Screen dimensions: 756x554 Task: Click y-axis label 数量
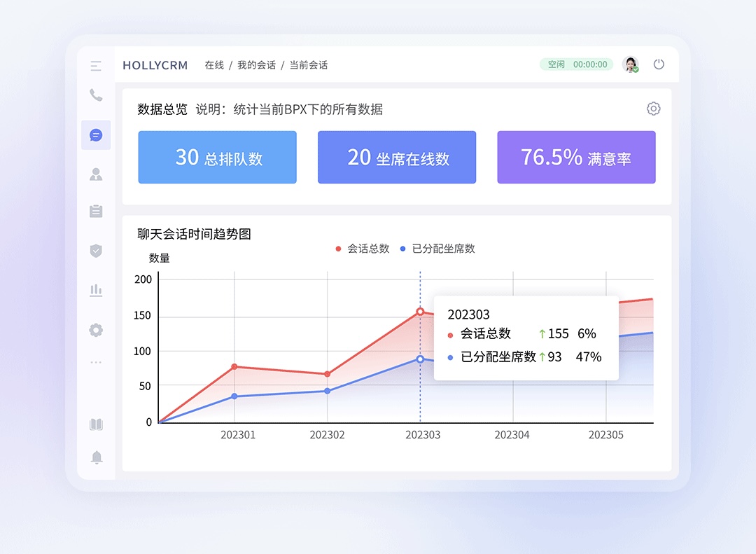click(159, 258)
